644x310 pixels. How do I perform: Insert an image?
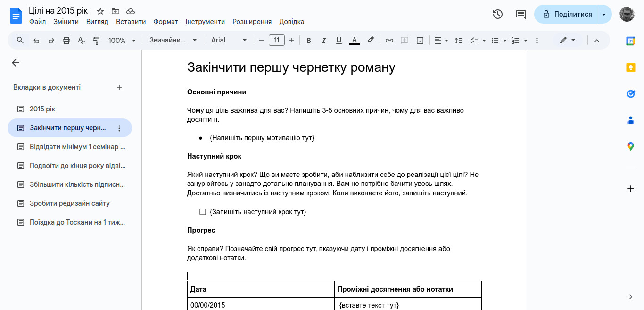click(420, 41)
